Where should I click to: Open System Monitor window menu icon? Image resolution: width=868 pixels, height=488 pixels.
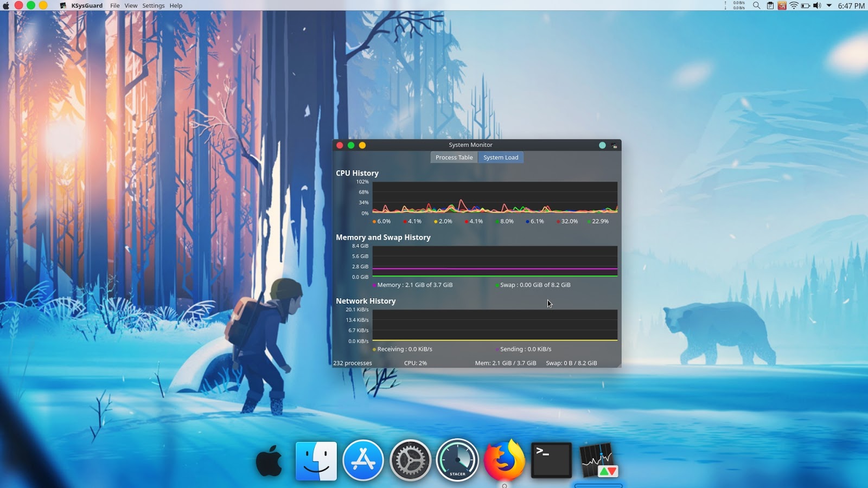(614, 145)
